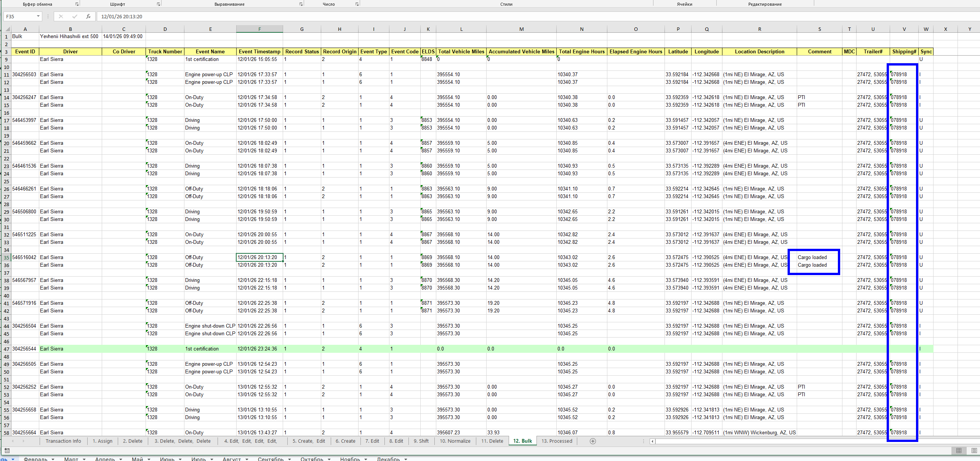Select column F header

click(259, 29)
